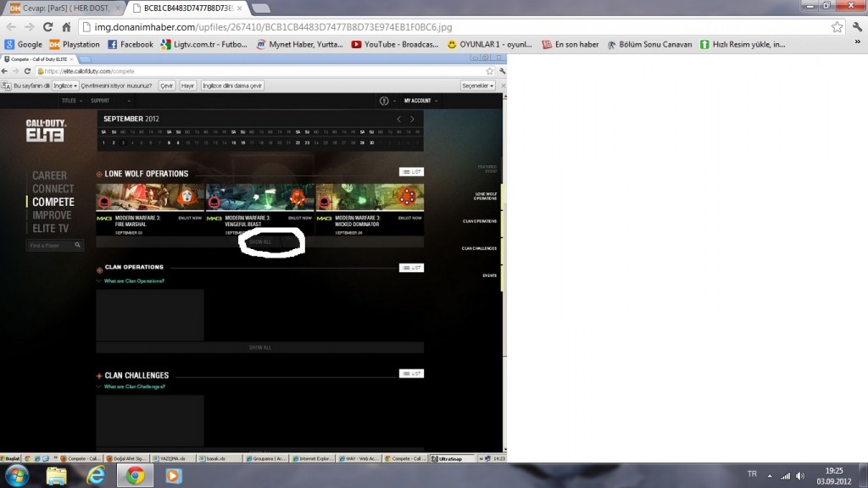Click the Call of Duty ELITE logo
This screenshot has width=868, height=488.
click(46, 130)
